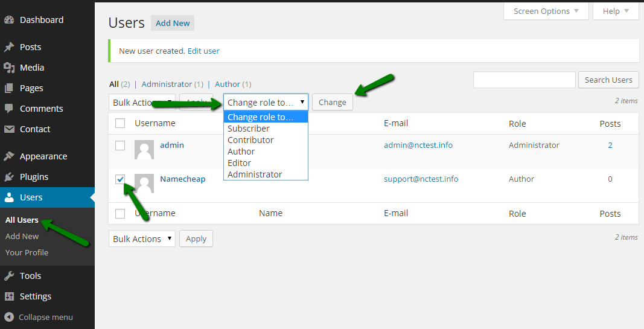Follow the Edit user link
Screen dimensions: 644x329
[203, 51]
